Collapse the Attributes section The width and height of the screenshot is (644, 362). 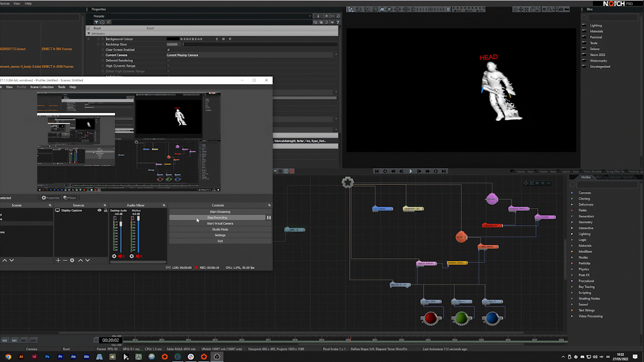point(89,34)
